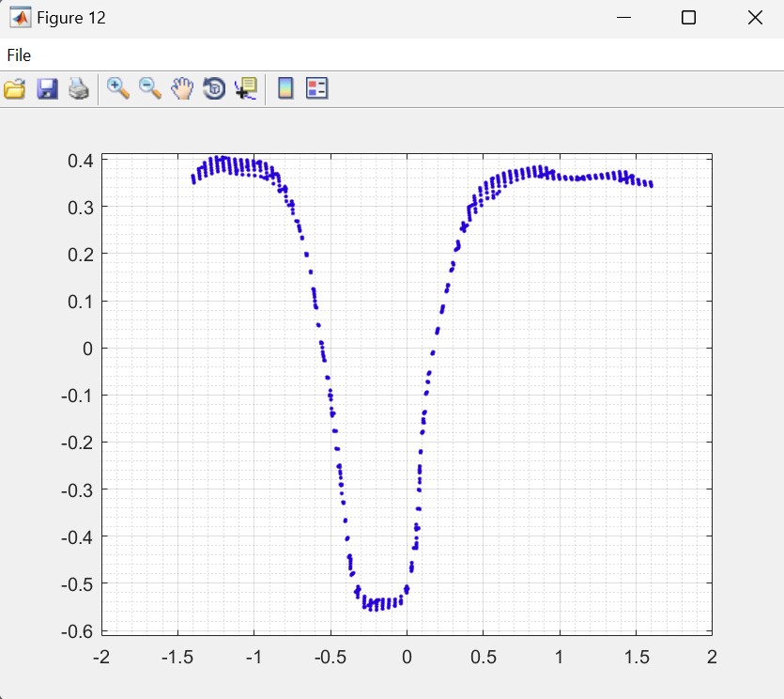Click the y-axis tick label 0.4

pos(80,161)
